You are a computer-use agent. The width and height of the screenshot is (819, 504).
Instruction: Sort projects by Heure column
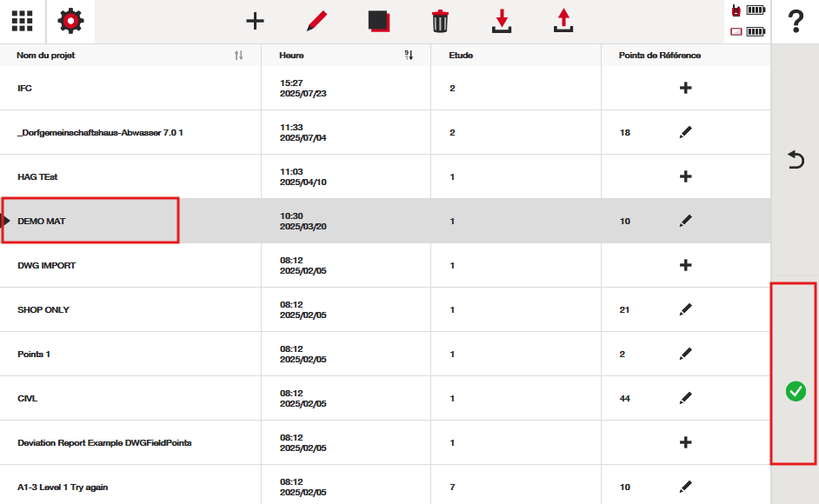click(409, 56)
